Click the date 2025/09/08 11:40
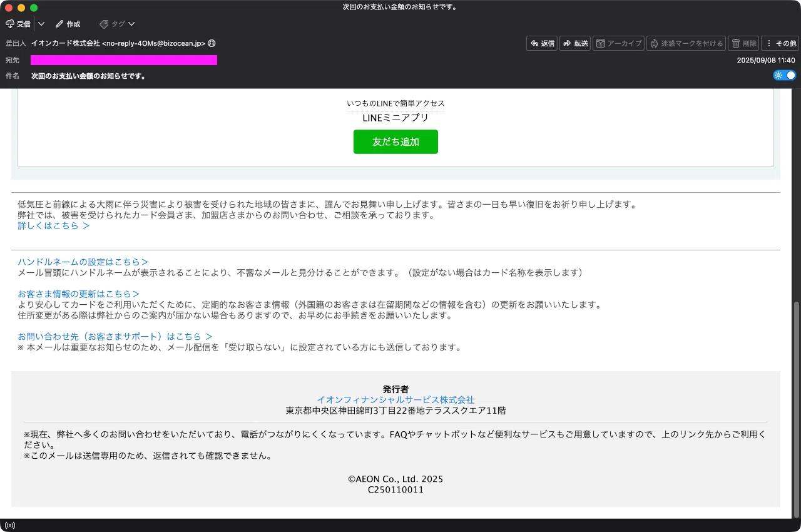Image resolution: width=801 pixels, height=532 pixels. [766, 60]
